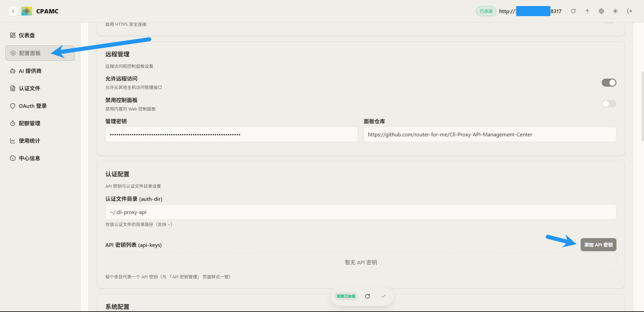644x312 pixels.
Task: Click the logout icon in header
Action: coord(630,11)
